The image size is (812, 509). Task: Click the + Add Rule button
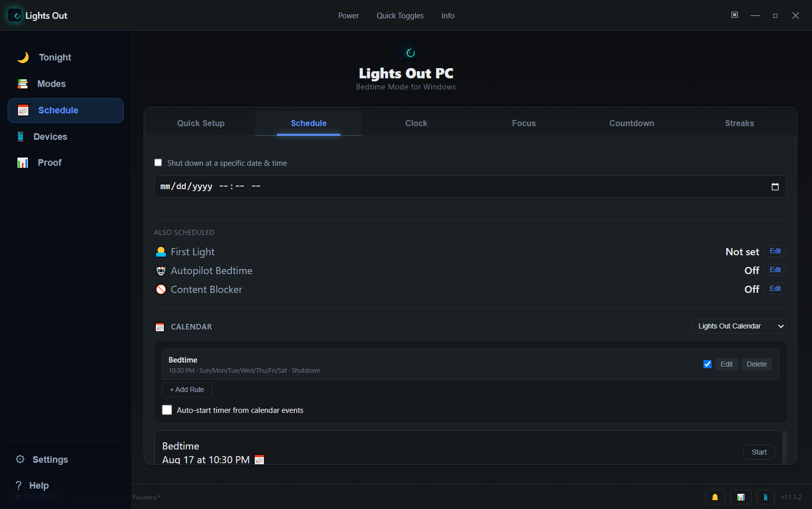[187, 390]
